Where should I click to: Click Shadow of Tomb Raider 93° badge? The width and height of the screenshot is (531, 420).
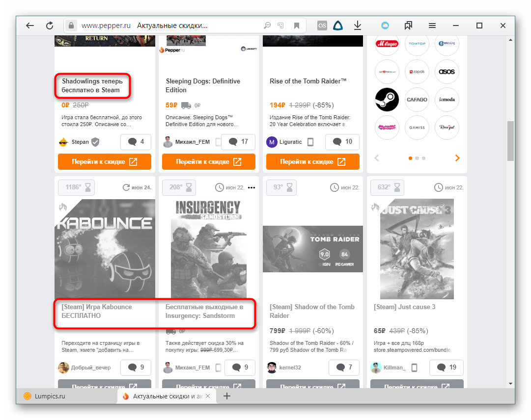click(x=281, y=187)
